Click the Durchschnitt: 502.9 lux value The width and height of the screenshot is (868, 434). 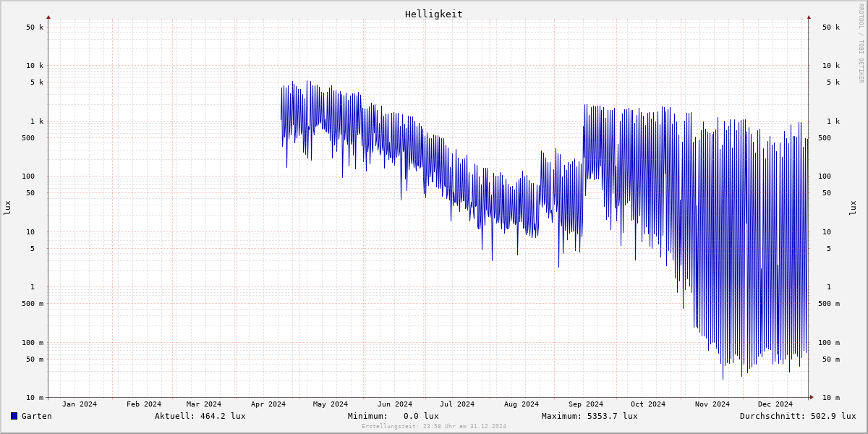[798, 416]
